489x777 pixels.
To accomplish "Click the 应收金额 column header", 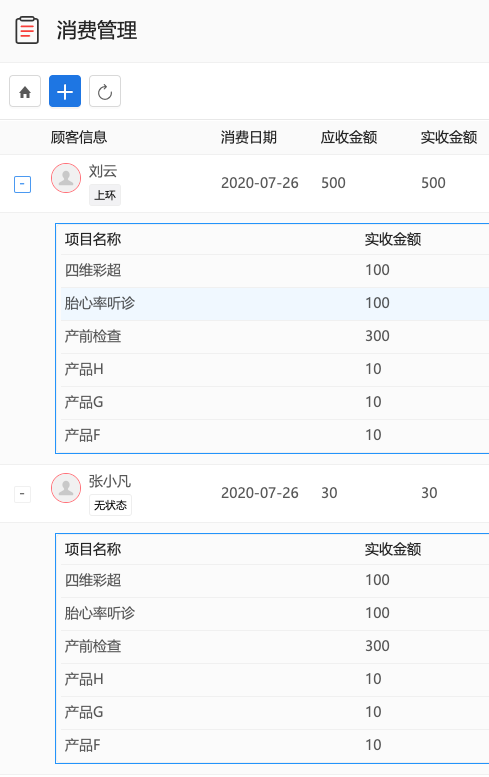I will (x=349, y=137).
